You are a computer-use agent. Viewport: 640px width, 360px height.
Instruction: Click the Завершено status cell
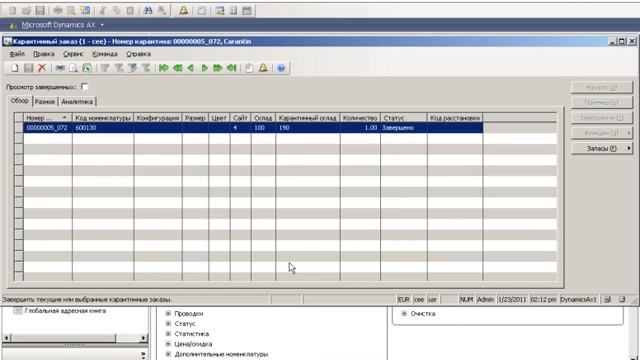tap(404, 128)
